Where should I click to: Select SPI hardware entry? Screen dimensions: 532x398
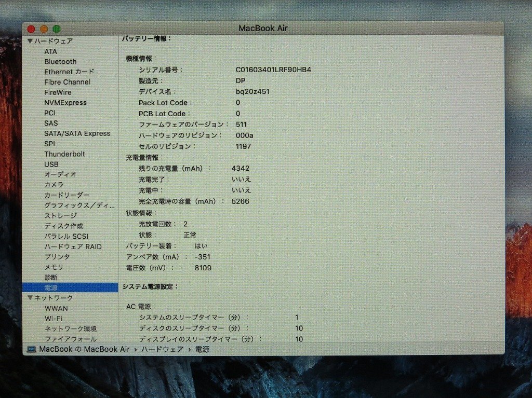(x=49, y=144)
